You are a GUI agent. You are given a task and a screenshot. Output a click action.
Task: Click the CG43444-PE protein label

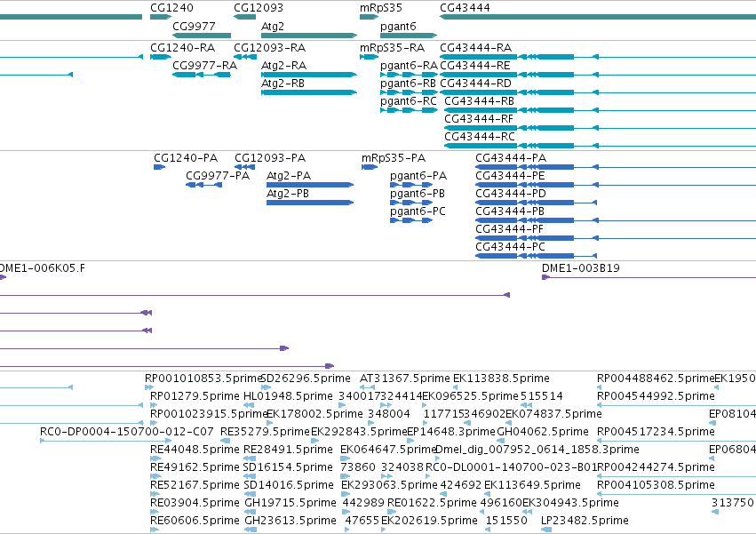click(510, 176)
